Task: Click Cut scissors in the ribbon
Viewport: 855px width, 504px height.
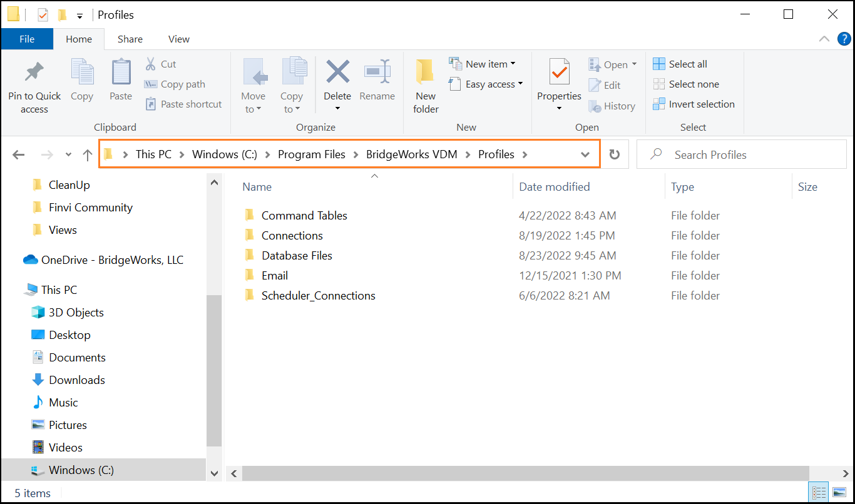Action: [x=161, y=64]
